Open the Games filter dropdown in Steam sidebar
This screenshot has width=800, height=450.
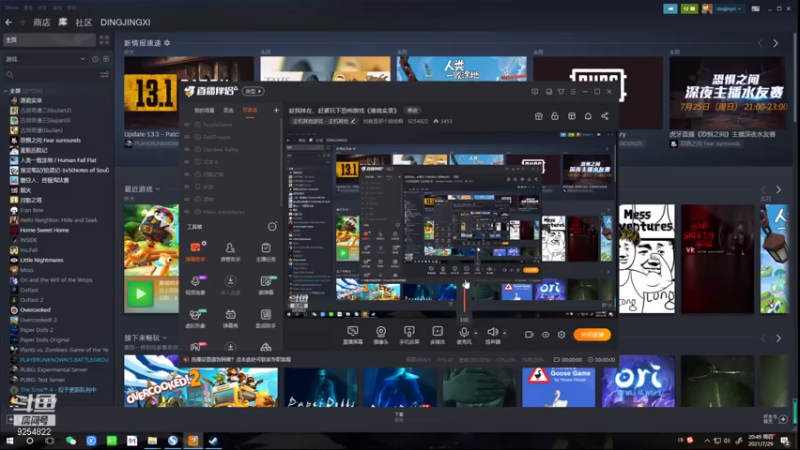tap(45, 59)
